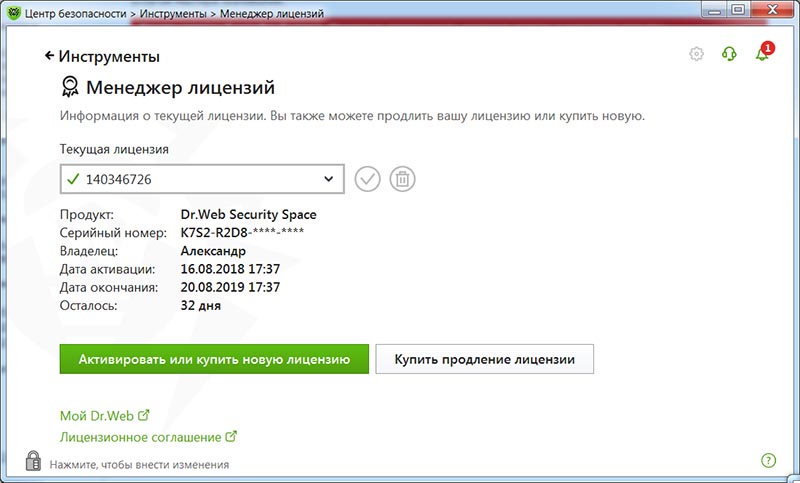Open help question mark icon
Image resolution: width=800 pixels, height=483 pixels.
coord(768,461)
